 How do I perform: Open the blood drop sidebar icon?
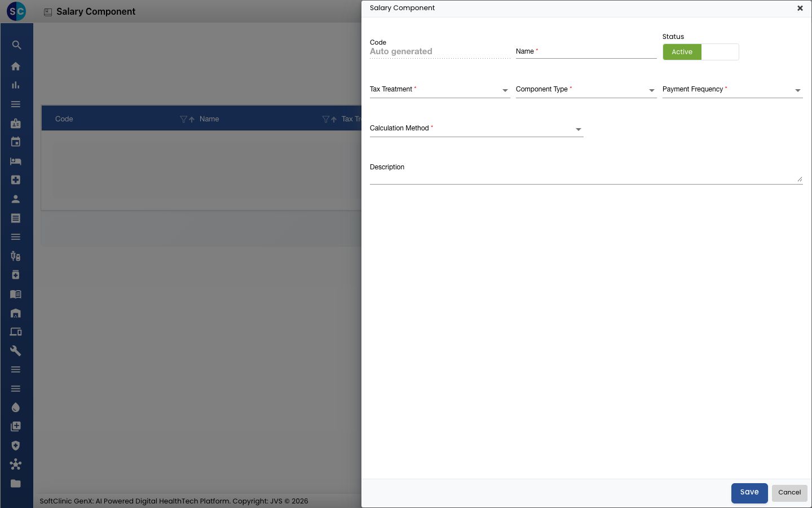(x=16, y=408)
